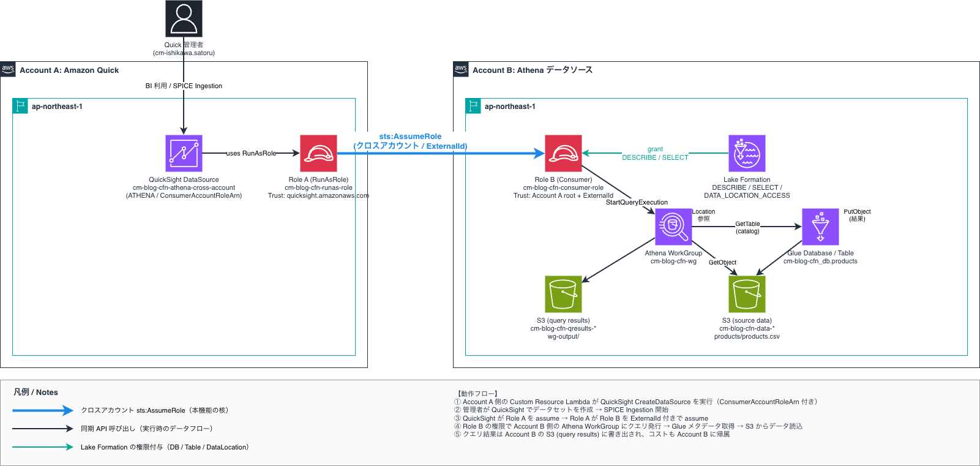This screenshot has width=980, height=466.
Task: Click the cm-blog-cfn-consumer-role text
Action: pos(563,187)
